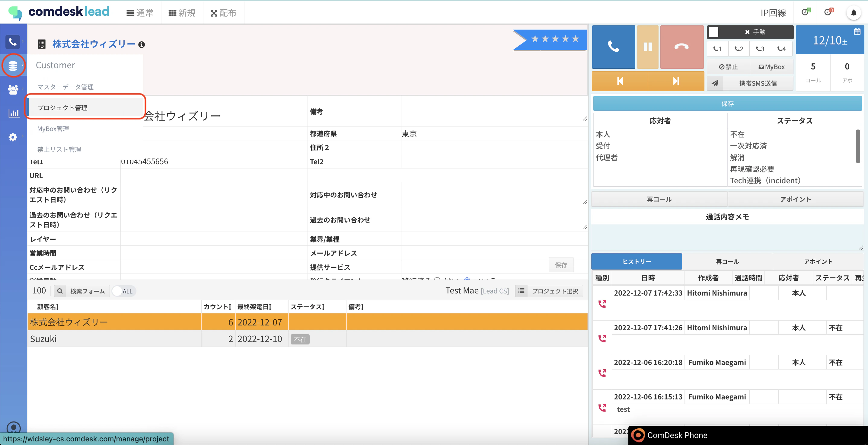Screen dimensions: 868x445
Task: Open 禁止リスト管理 menu item
Action: click(59, 149)
